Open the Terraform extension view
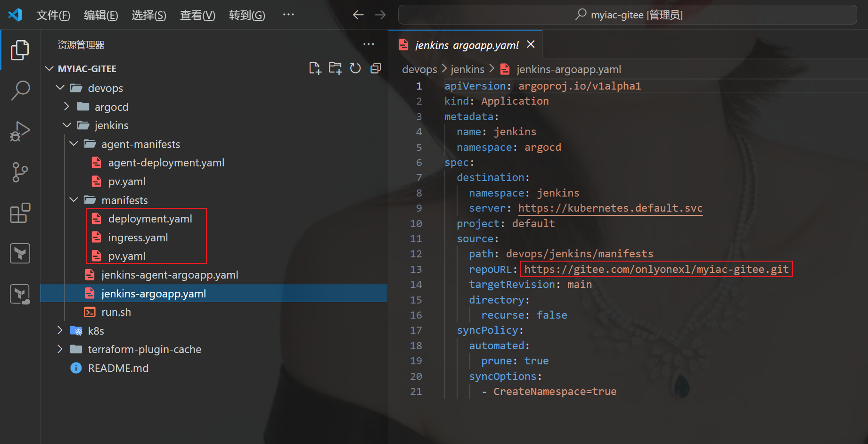This screenshot has height=444, width=868. point(20,254)
